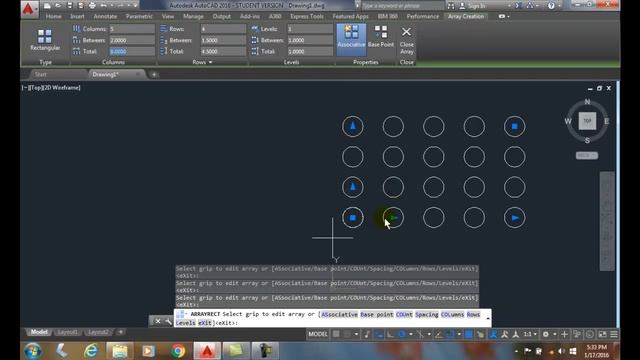Viewport: 640px width, 360px height.
Task: Switch to the Model layout tab
Action: 39,332
